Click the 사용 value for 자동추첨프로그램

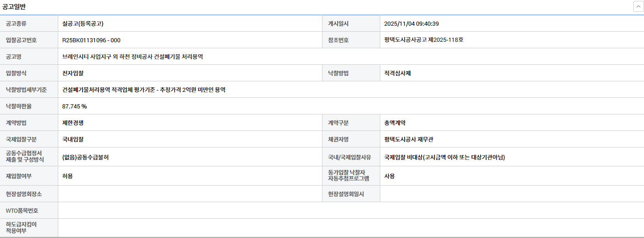[x=389, y=176]
